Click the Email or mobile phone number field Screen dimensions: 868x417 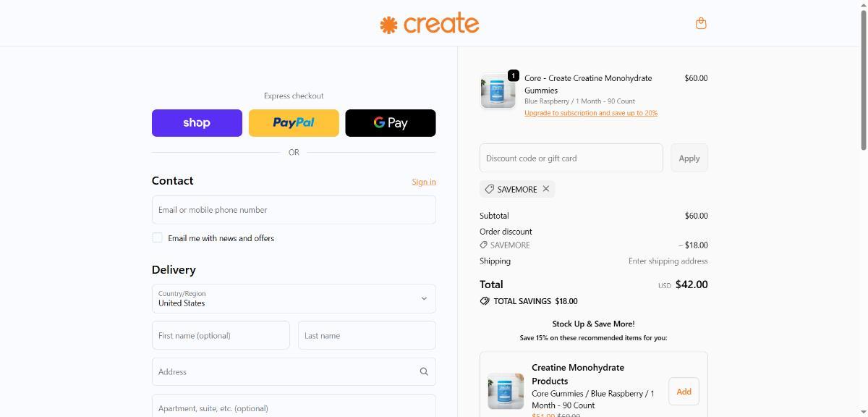pyautogui.click(x=294, y=210)
